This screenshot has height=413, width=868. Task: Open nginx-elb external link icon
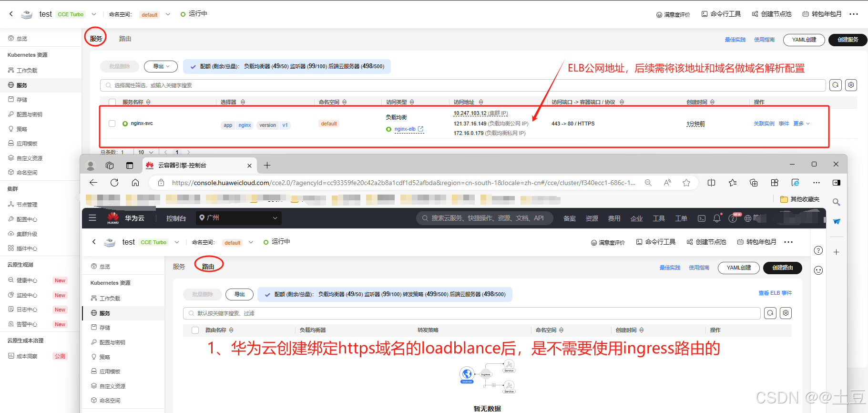(x=420, y=129)
